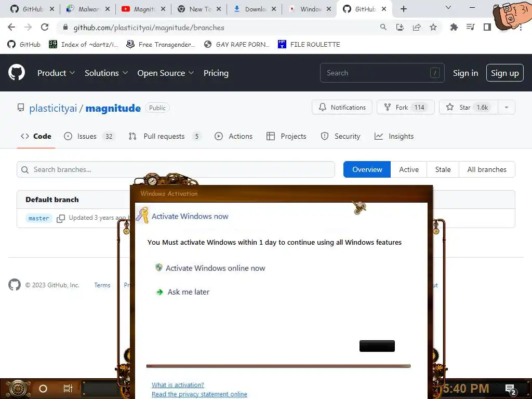532x399 pixels.
Task: Reload the current page
Action: [x=45, y=28]
